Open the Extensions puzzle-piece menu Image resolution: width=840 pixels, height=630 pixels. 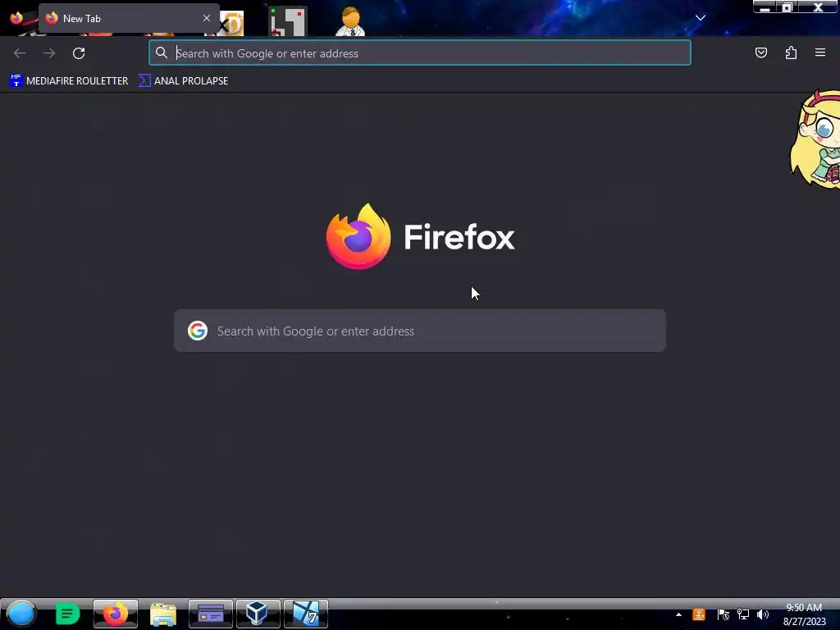click(791, 52)
